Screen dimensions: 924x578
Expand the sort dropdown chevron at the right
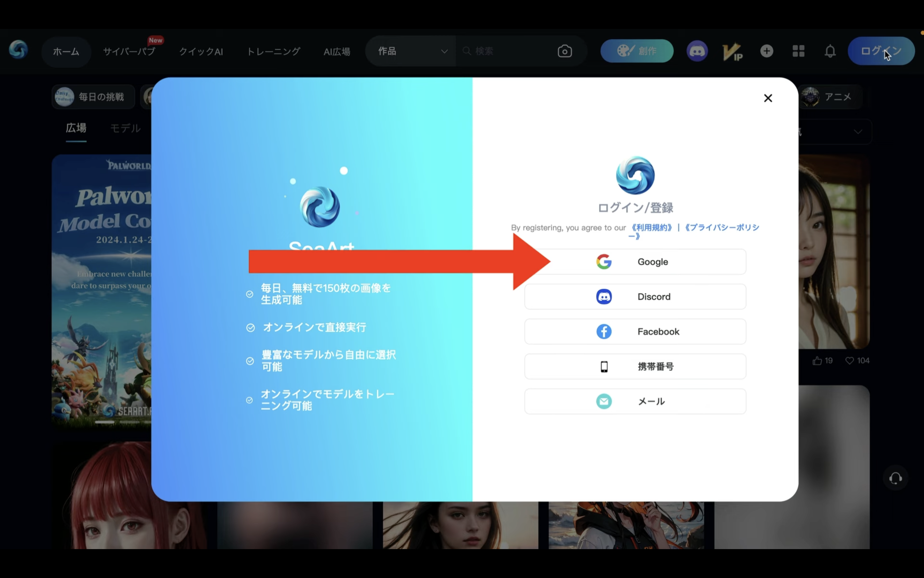(858, 132)
